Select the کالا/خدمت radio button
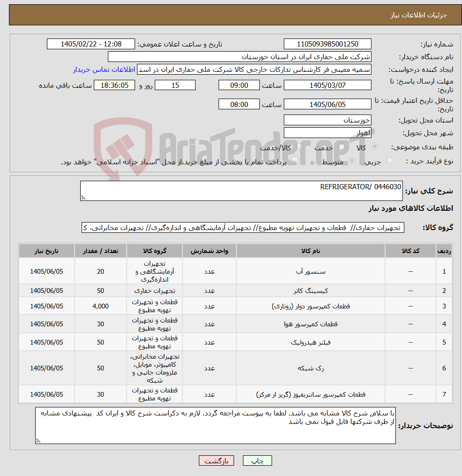462x476 pixels. (x=300, y=146)
